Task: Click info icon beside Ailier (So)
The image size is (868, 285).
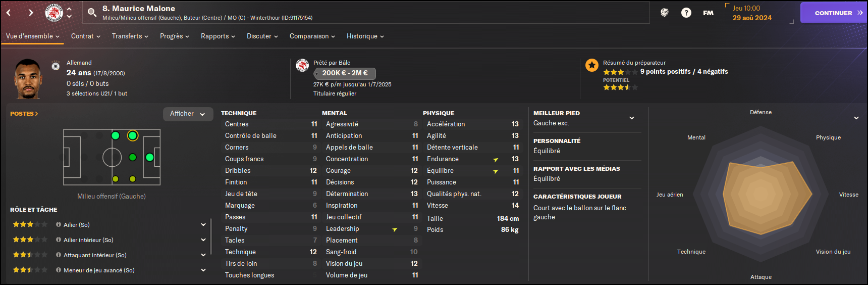Action: [x=59, y=224]
